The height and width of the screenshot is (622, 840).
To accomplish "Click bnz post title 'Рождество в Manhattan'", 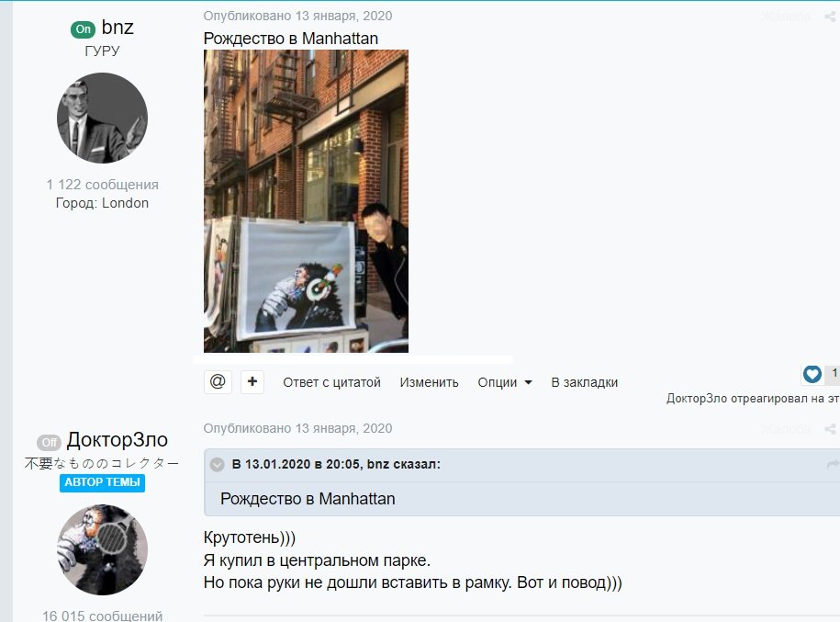I will [291, 39].
